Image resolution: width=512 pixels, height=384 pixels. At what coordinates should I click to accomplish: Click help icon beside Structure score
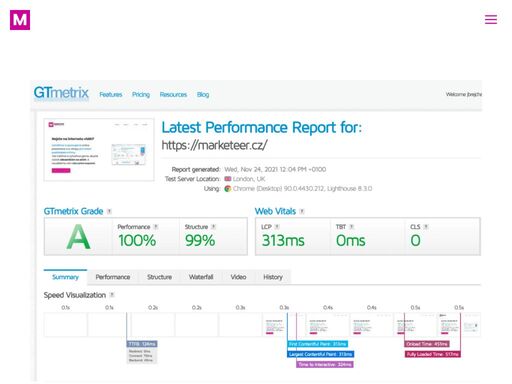click(213, 227)
